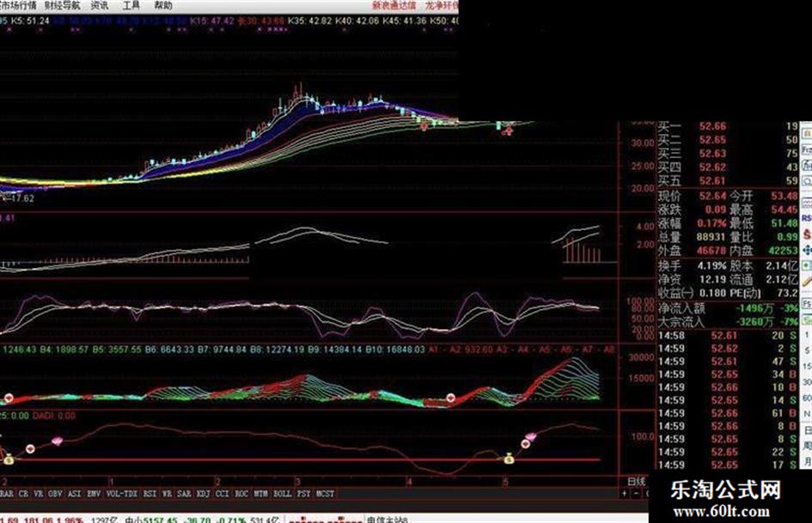Click the 最低 value 51.48
The height and width of the screenshot is (523, 812).
(x=784, y=223)
